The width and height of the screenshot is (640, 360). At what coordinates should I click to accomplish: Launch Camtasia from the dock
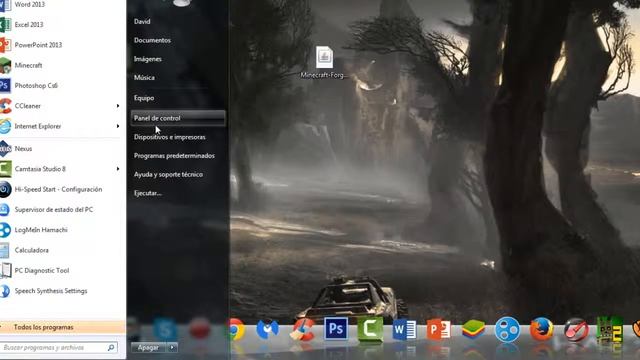tap(370, 329)
